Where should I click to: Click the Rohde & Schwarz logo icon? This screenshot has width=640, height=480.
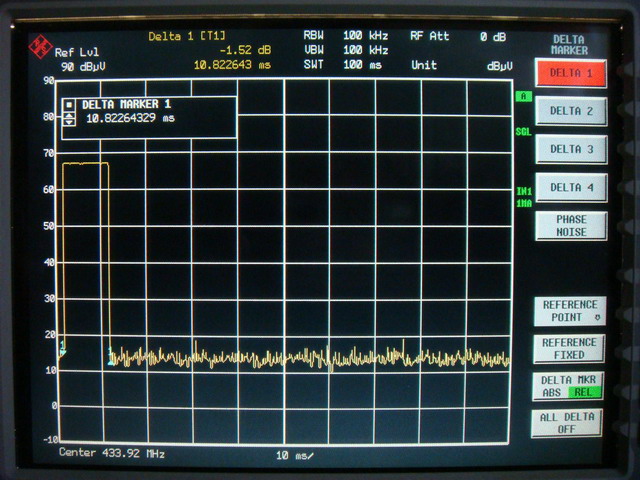40,46
